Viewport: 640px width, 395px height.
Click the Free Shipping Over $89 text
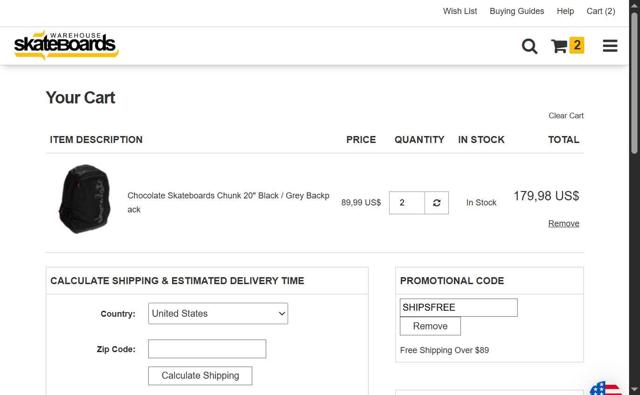444,350
